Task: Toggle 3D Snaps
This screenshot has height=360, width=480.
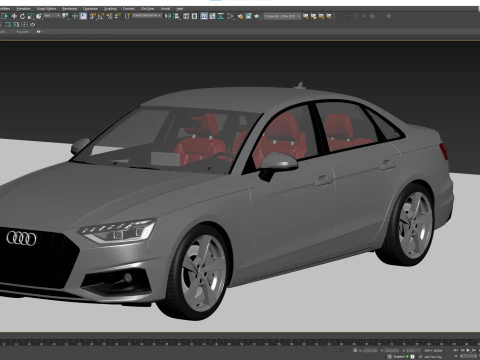Action: [92, 16]
